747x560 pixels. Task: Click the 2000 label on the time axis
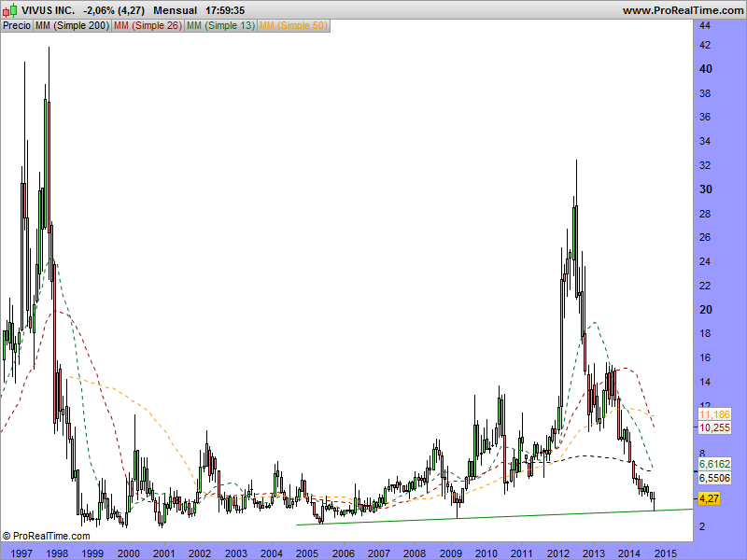[128, 553]
